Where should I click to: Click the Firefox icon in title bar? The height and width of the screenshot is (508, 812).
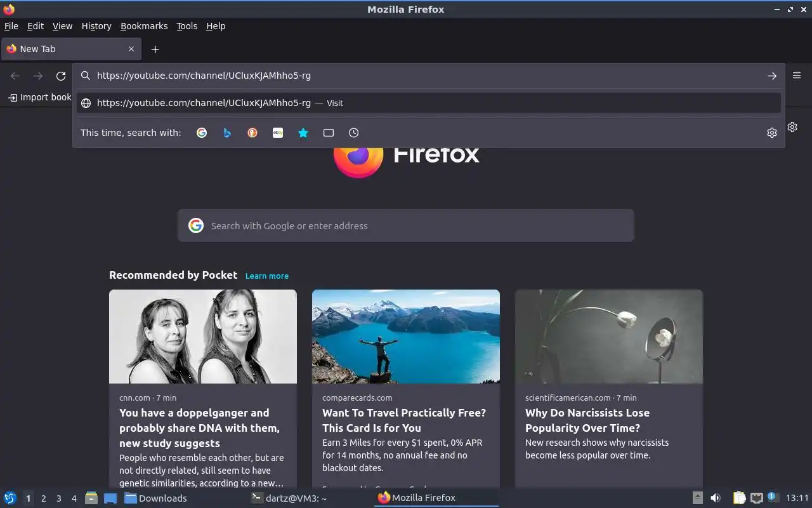coord(9,9)
